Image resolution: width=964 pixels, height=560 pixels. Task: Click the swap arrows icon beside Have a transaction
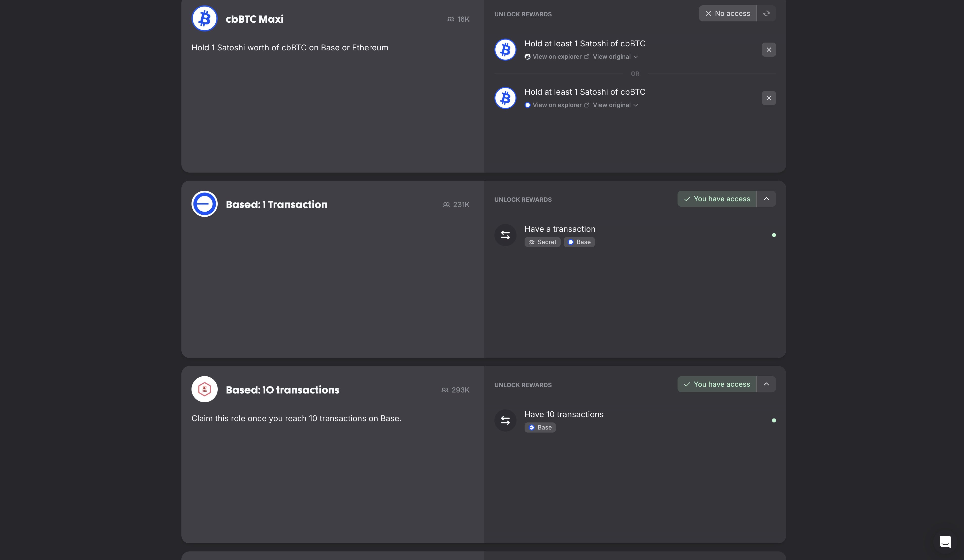tap(505, 235)
